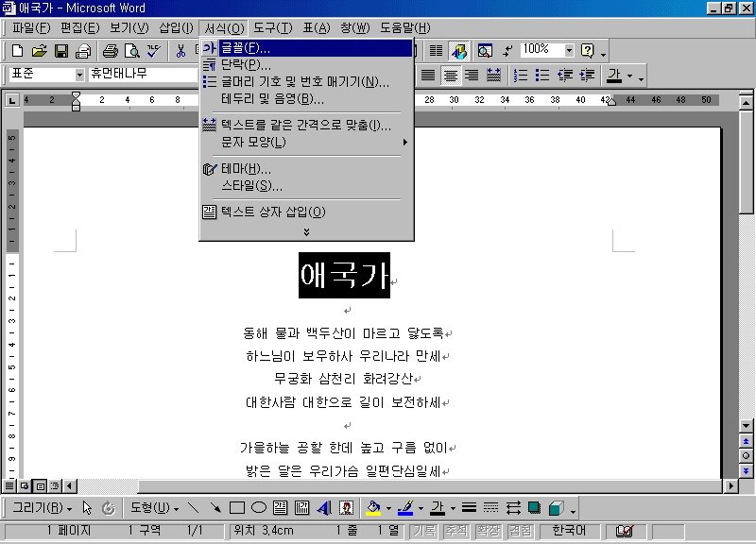Open 글머리 기호 및 번호 매기기 item
Viewport: 756px width, 544px height.
(x=306, y=82)
